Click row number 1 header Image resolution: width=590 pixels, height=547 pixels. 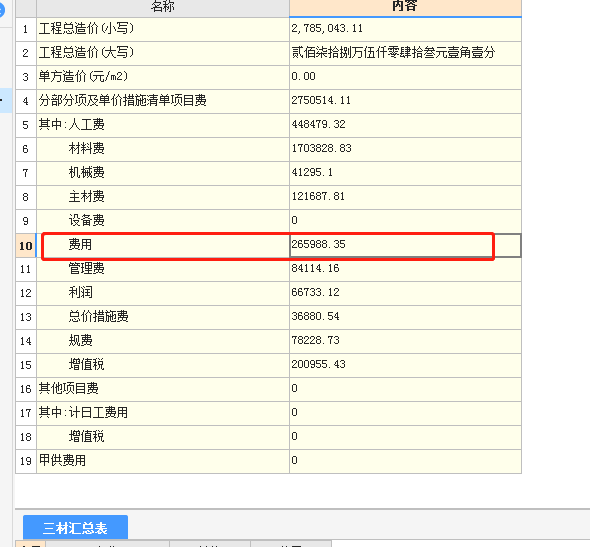tap(26, 29)
